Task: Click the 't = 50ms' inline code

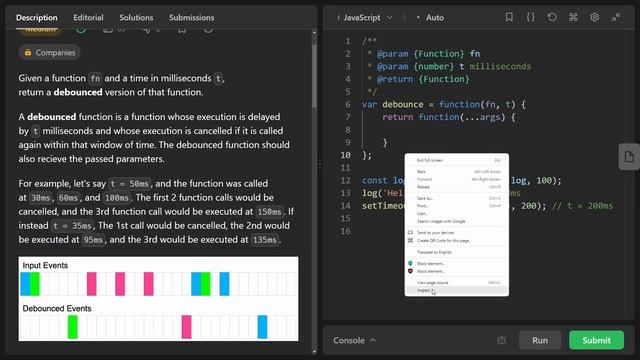Action: pyautogui.click(x=130, y=184)
